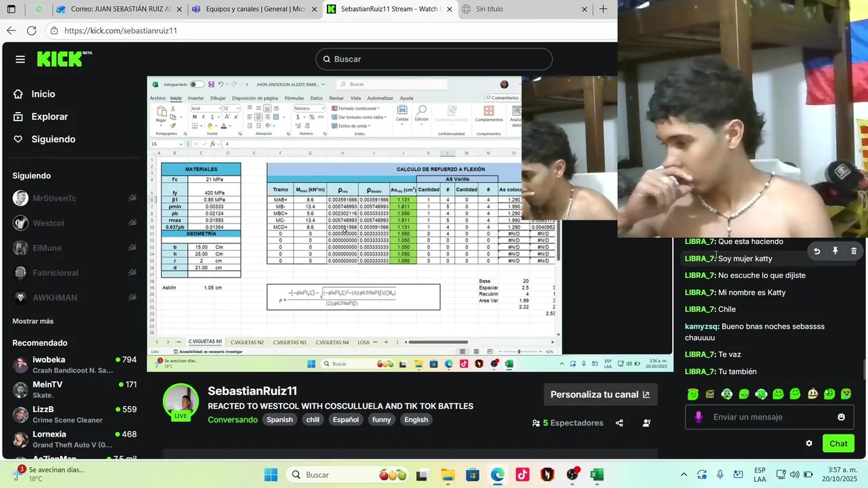Open recommended channel LizzB
Viewport: 868px width, 488px height.
pos(75,415)
